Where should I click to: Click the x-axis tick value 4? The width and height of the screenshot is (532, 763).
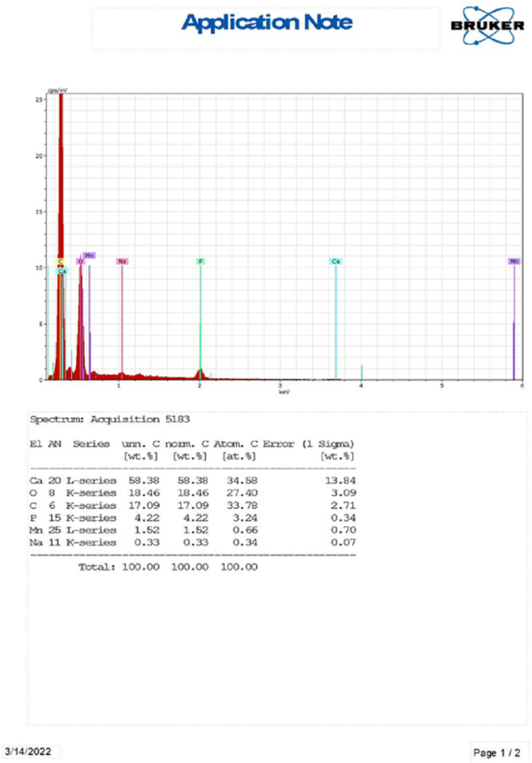click(x=361, y=386)
